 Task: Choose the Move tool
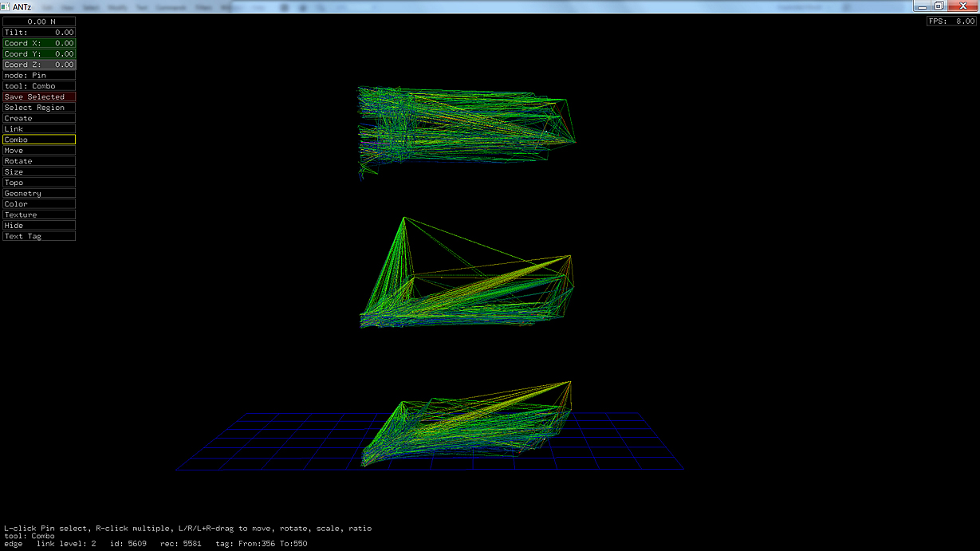39,150
